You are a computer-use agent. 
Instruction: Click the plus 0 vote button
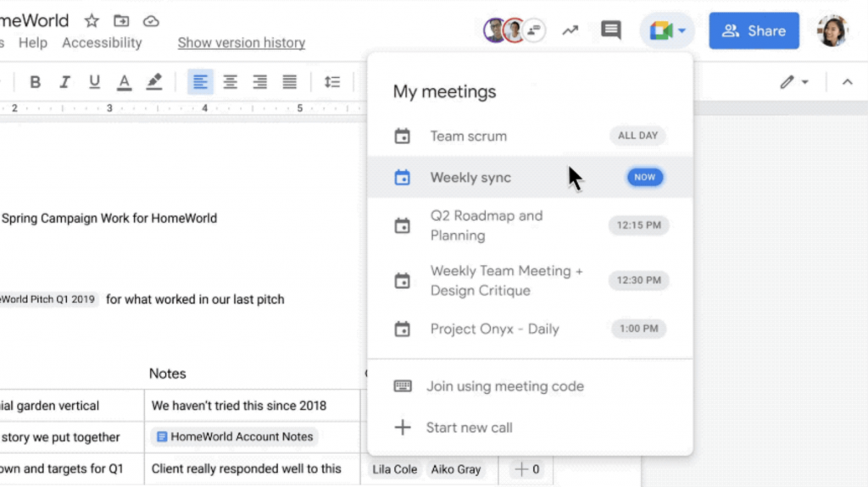527,469
